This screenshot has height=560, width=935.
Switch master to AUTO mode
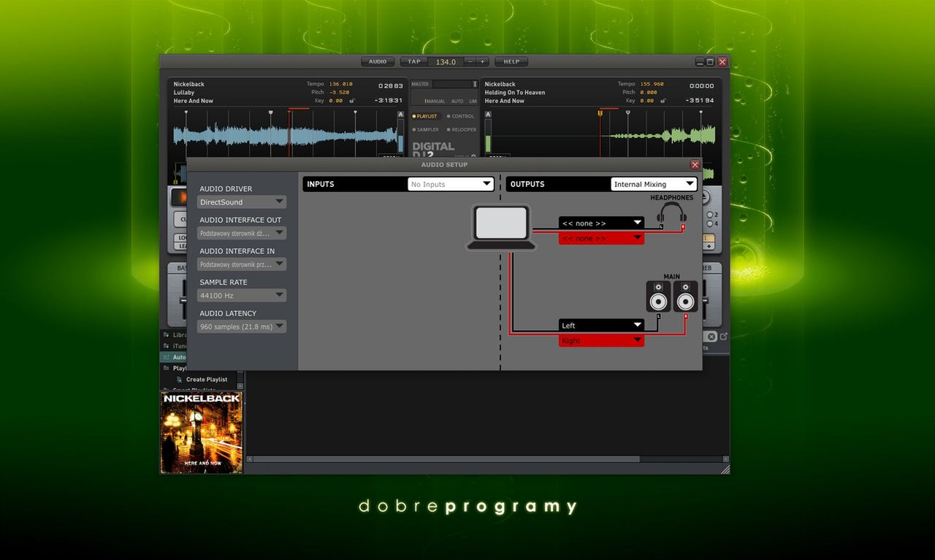pyautogui.click(x=457, y=101)
